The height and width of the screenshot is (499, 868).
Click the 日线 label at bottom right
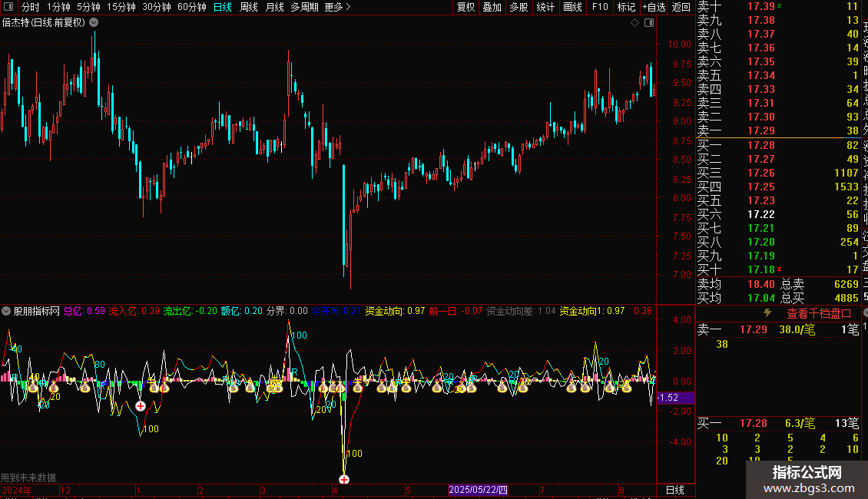click(x=674, y=490)
